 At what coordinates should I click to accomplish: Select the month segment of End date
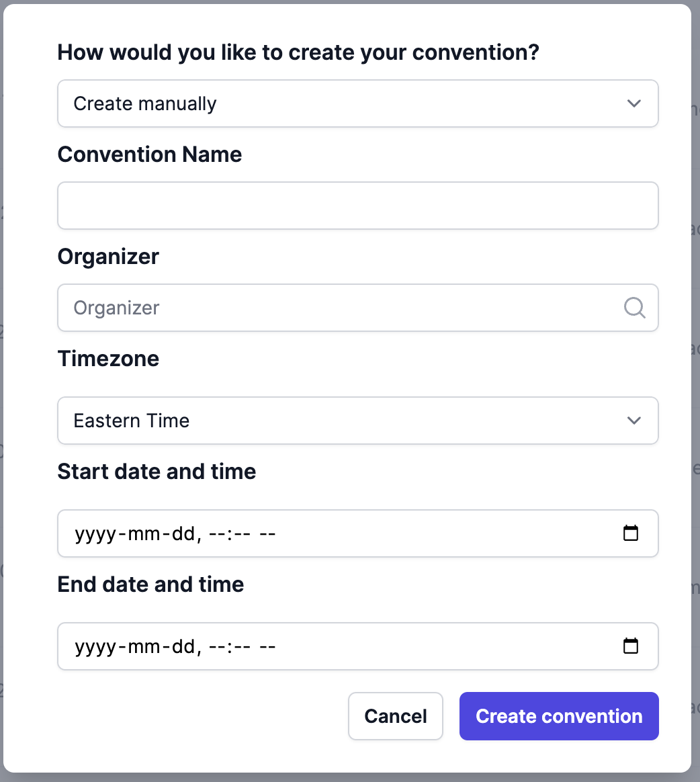pos(143,647)
